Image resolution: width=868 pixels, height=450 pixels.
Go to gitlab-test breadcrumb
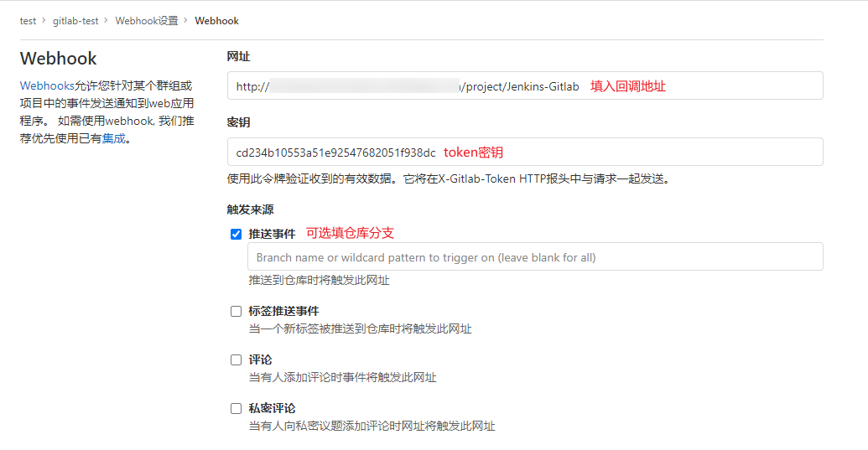click(75, 21)
